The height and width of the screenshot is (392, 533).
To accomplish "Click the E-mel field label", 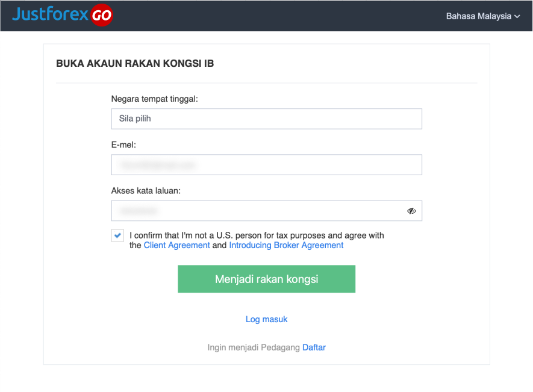I will tap(123, 145).
